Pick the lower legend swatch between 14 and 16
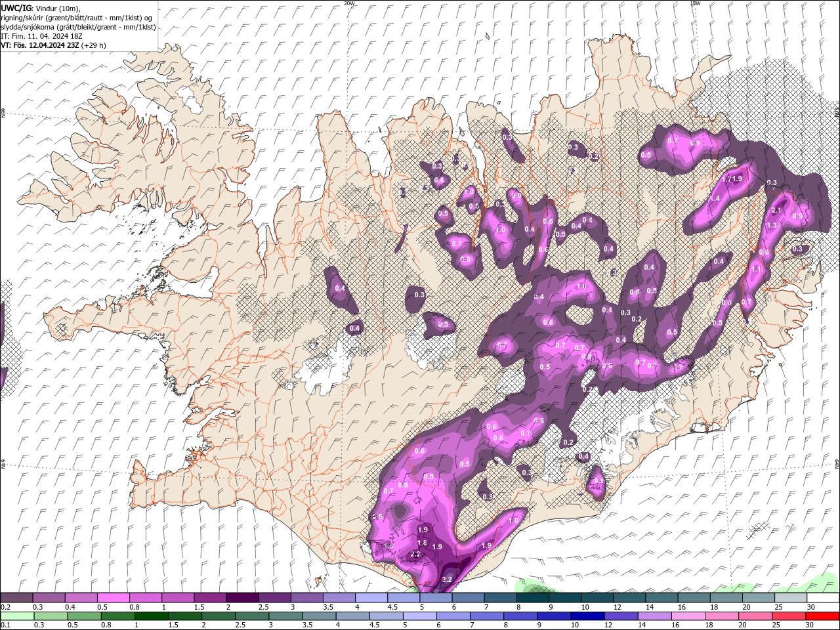Image resolution: width=840 pixels, height=630 pixels. (x=654, y=616)
